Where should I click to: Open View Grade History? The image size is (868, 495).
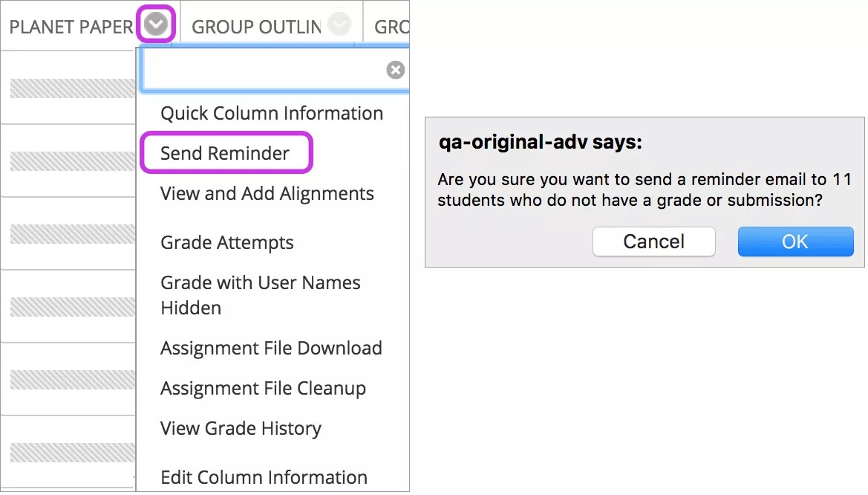[241, 428]
